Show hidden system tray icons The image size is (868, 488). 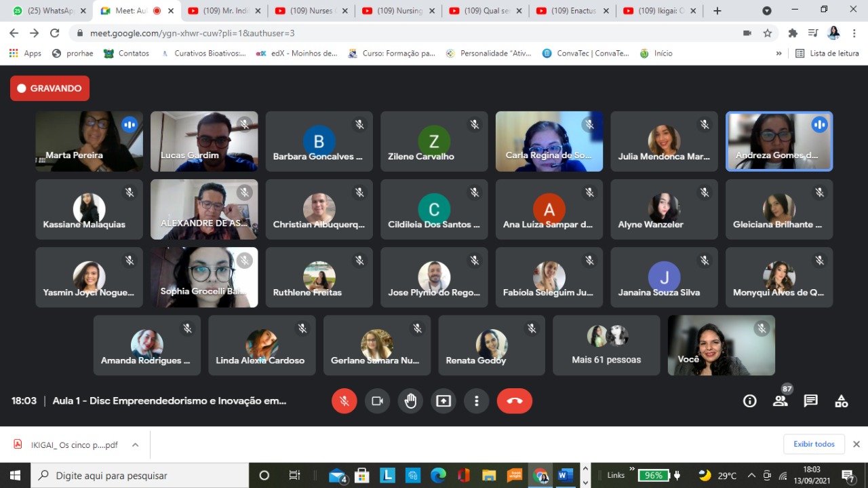pyautogui.click(x=751, y=475)
